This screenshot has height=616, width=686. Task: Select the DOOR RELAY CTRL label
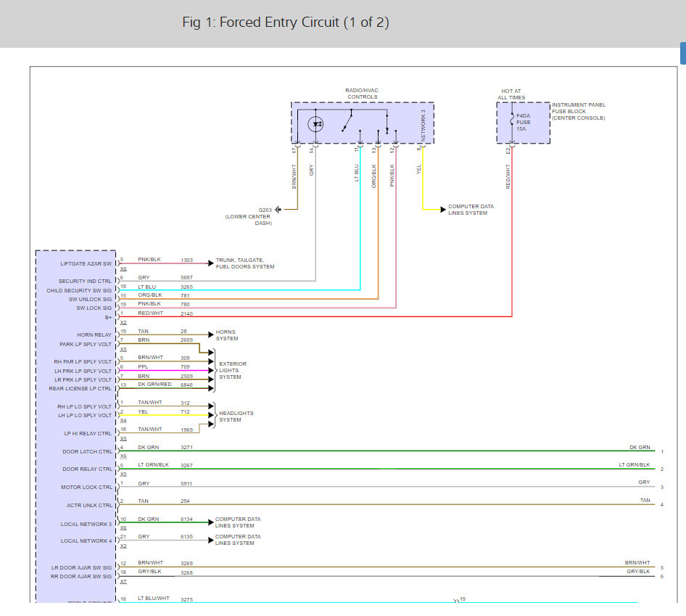(x=87, y=469)
